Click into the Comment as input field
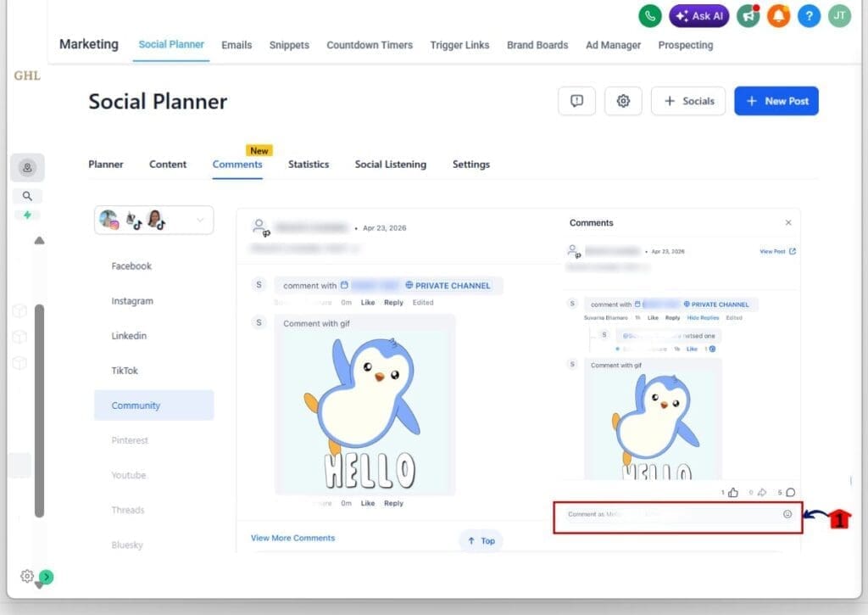 click(x=661, y=515)
